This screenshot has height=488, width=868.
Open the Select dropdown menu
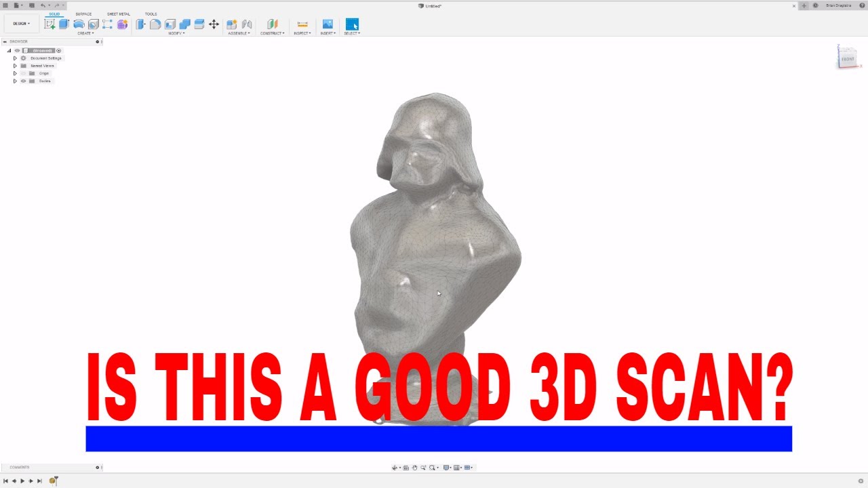tap(352, 33)
